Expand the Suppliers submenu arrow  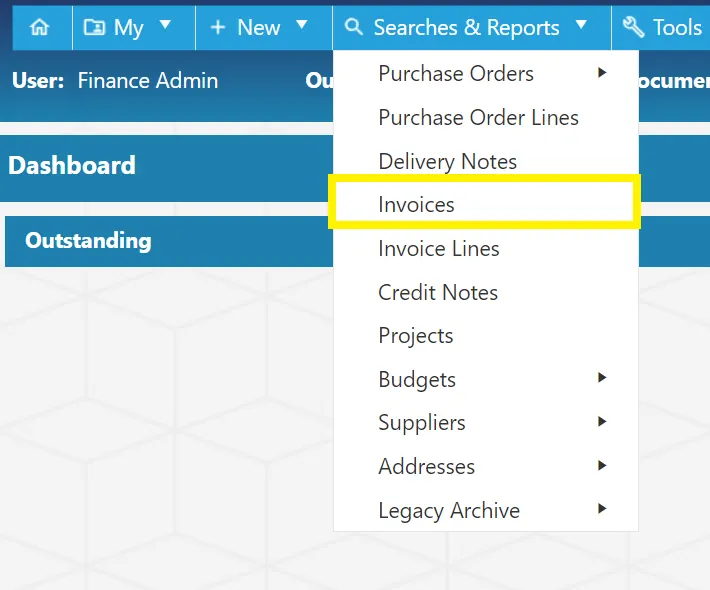point(602,421)
